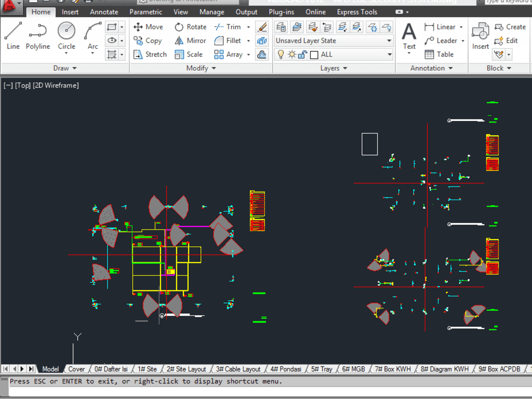This screenshot has height=399, width=532.
Task: Click the Table button
Action: point(439,54)
